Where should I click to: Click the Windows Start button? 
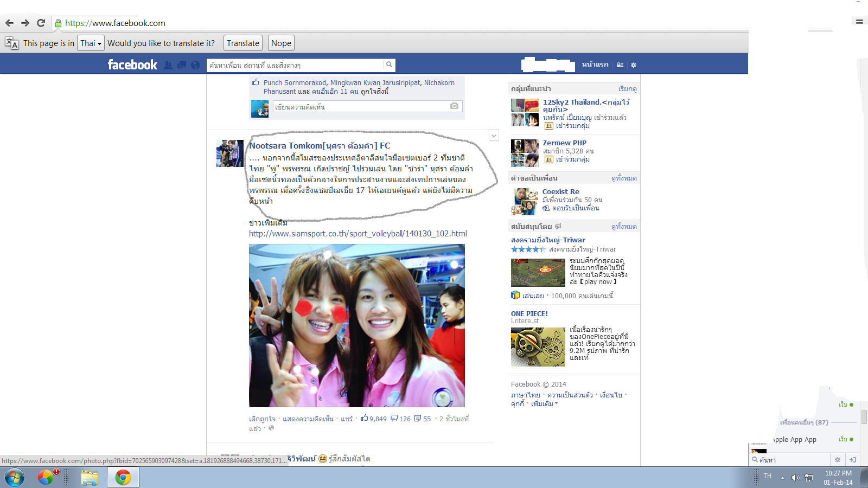click(15, 478)
